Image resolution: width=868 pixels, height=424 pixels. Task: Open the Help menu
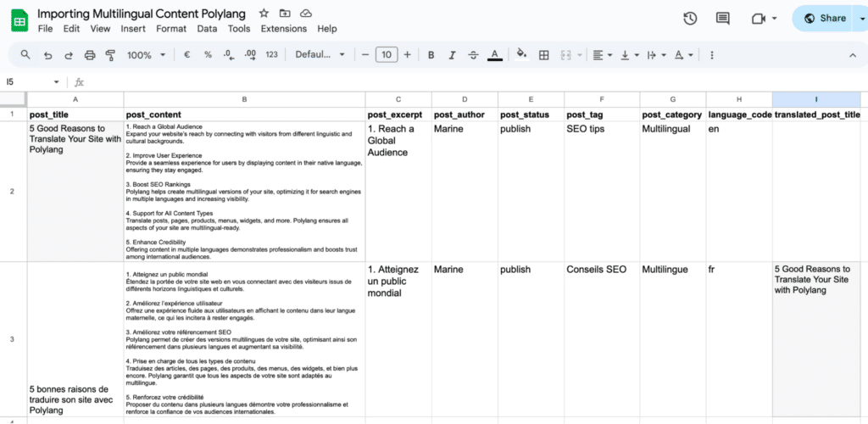[x=327, y=29]
